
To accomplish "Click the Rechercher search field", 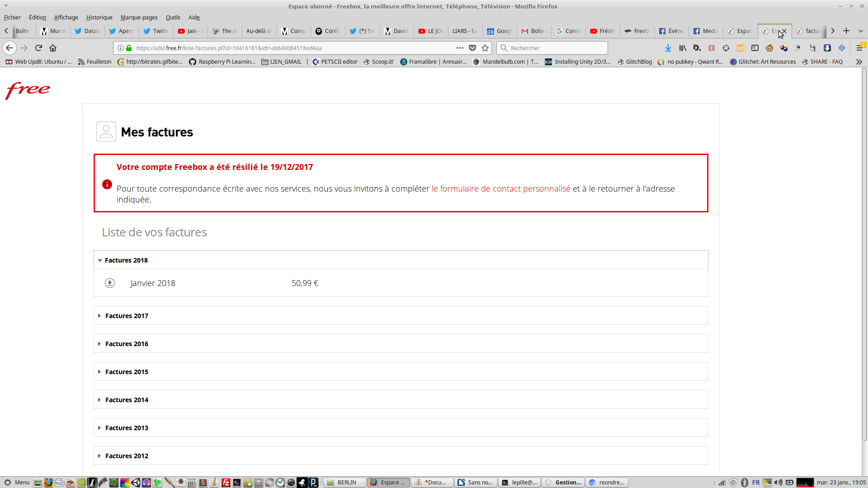I will 556,48.
